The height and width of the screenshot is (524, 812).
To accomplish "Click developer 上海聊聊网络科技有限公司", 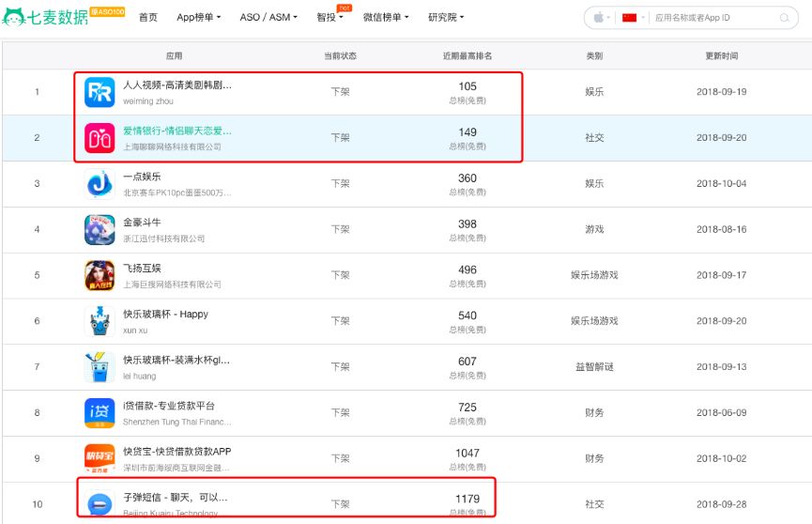I will click(172, 147).
